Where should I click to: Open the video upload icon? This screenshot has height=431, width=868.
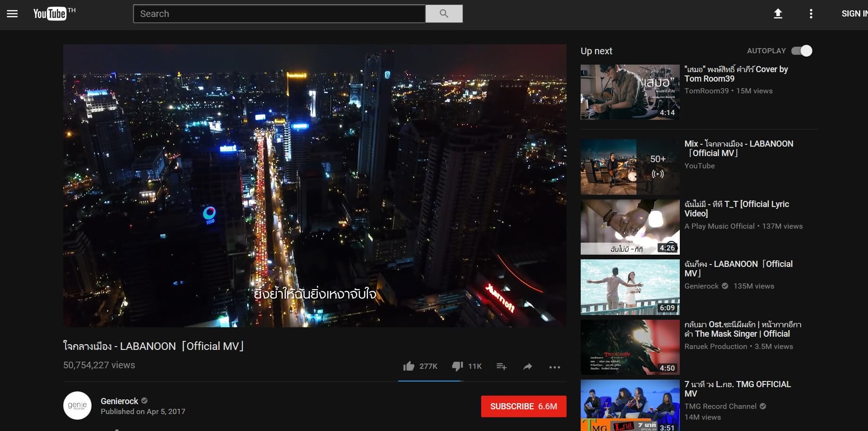[777, 14]
